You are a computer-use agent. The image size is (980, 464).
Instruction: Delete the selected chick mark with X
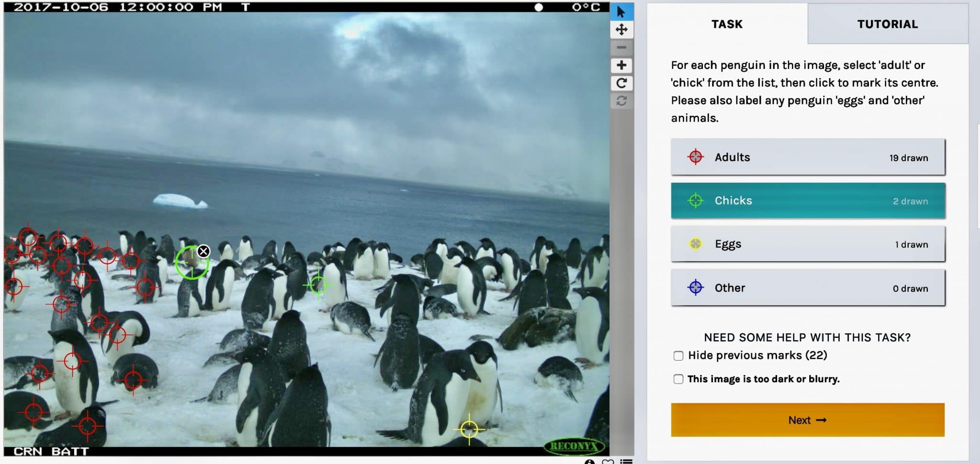203,251
